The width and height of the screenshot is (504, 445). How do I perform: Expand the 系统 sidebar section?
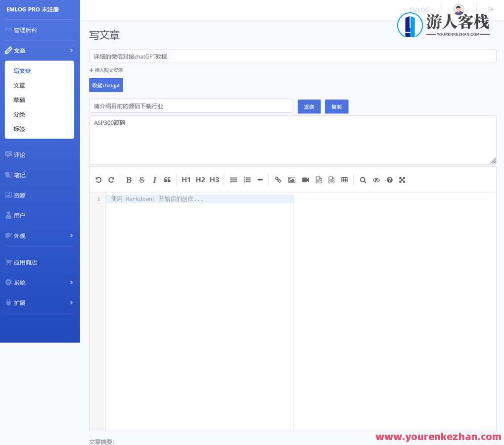(x=20, y=282)
